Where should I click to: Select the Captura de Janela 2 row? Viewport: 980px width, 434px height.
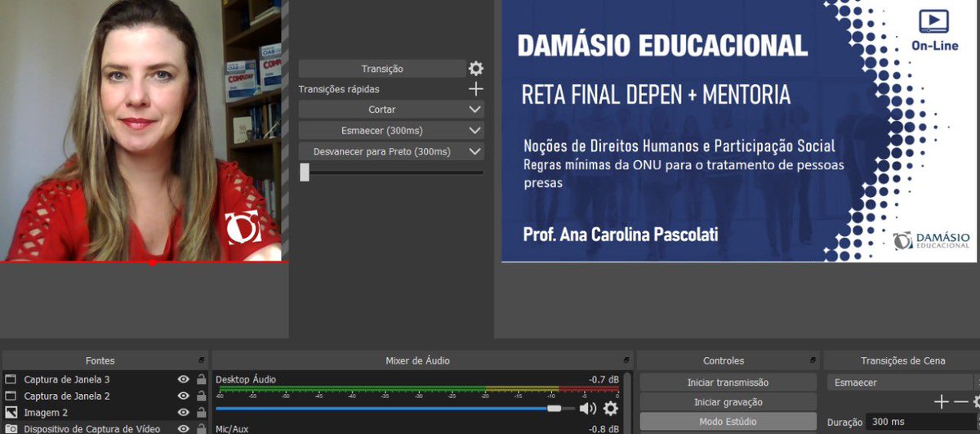point(105,396)
